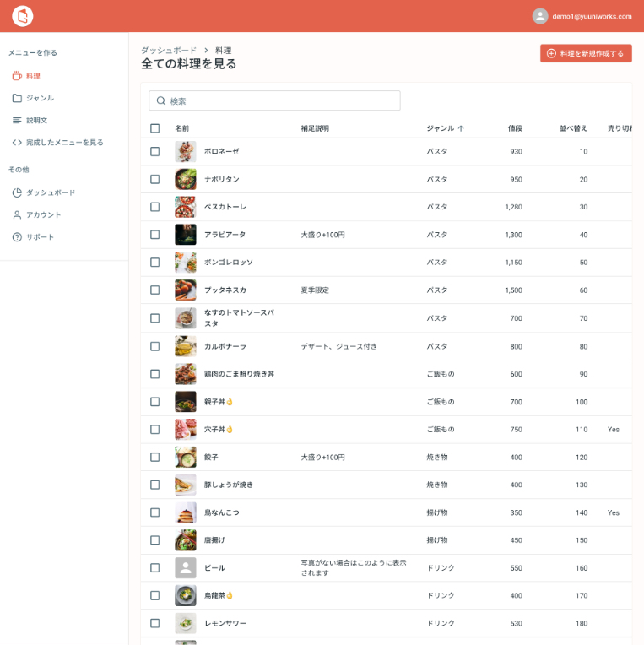Focus the 検索 search field
Screen dimensions: 644x645
coord(274,100)
